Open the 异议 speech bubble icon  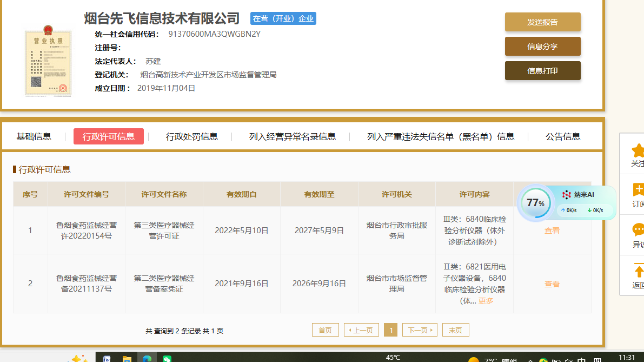tap(638, 229)
